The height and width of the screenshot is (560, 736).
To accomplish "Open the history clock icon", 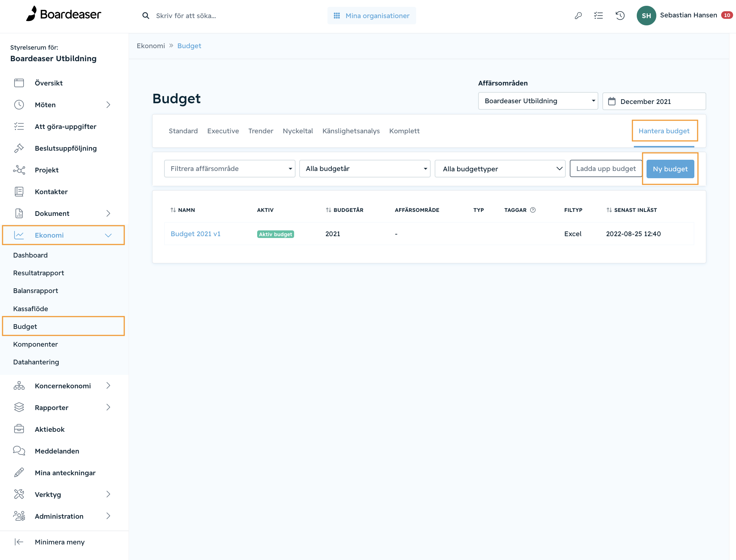I will pyautogui.click(x=620, y=16).
